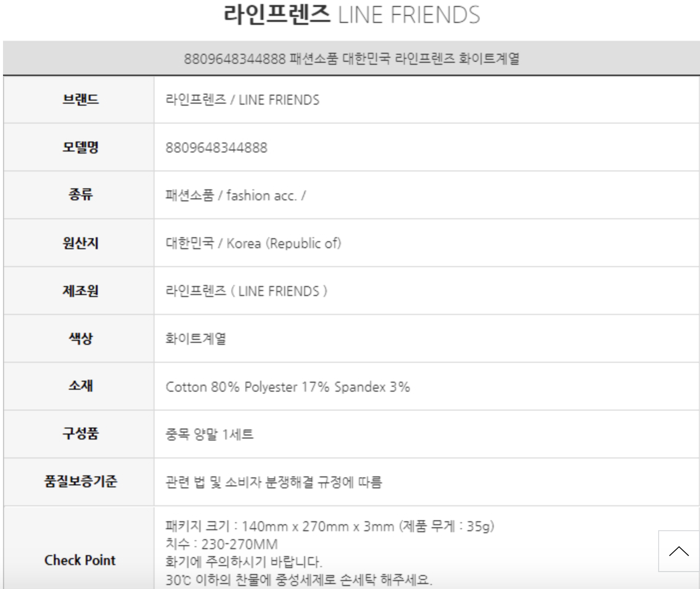Click the gray product summary header bar
The height and width of the screenshot is (589, 700).
(351, 58)
